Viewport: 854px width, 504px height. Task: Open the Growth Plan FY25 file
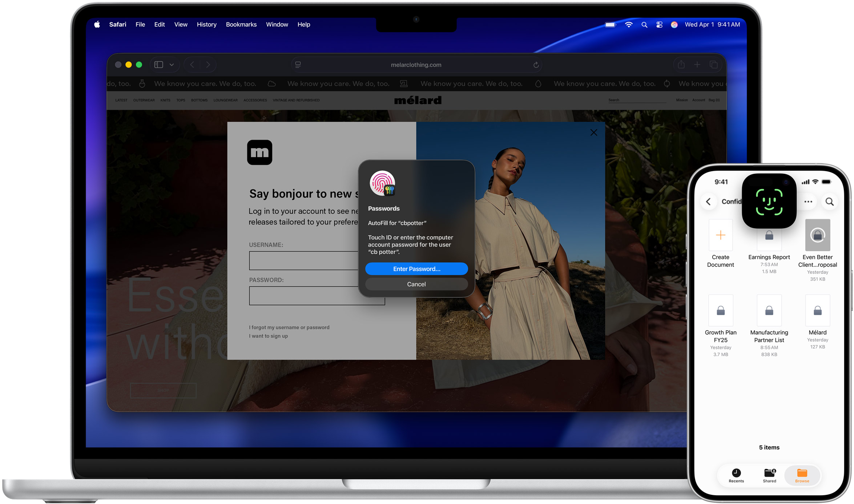(721, 326)
